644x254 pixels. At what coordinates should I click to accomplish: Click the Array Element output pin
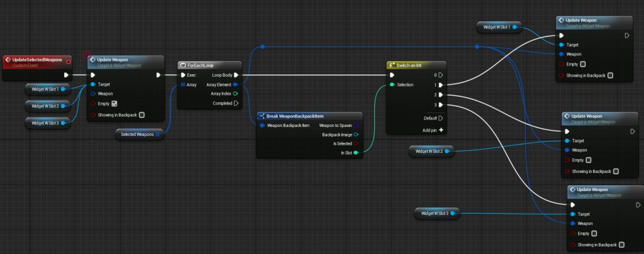coord(235,84)
